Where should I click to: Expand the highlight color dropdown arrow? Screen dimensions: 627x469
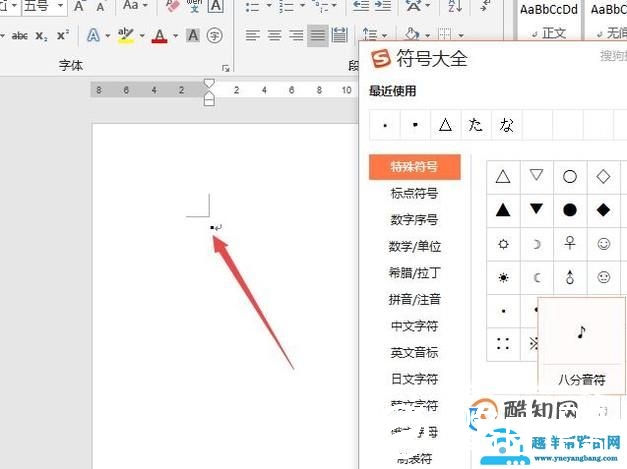tap(142, 36)
